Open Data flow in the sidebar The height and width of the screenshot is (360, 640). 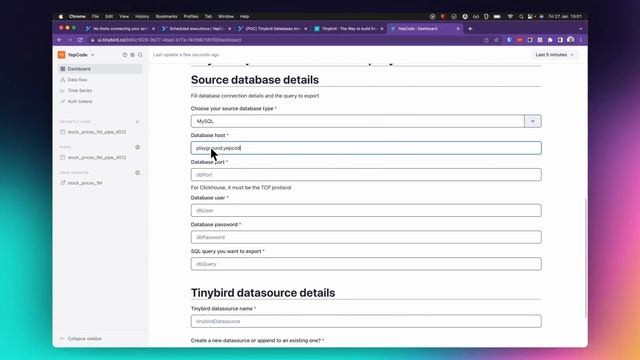point(77,80)
